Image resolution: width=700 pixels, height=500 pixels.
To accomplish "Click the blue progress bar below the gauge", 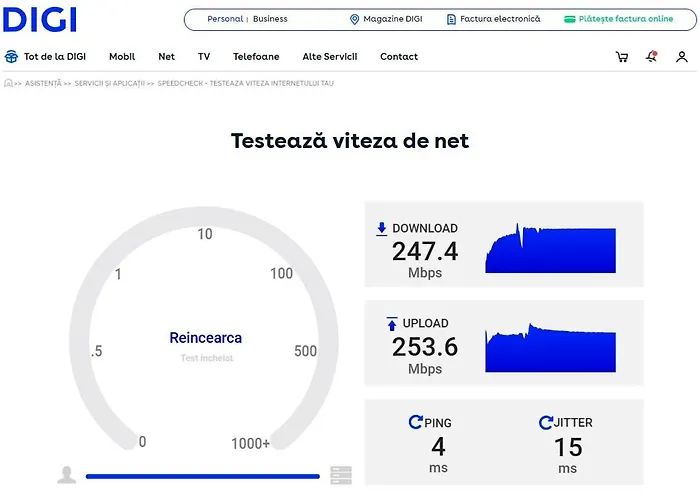I will coord(203,477).
